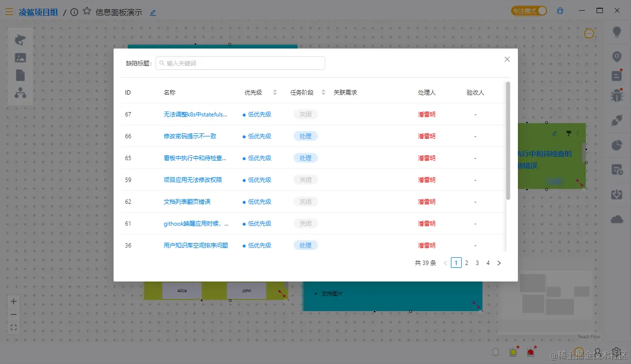Click the 验收人 column header

click(x=475, y=92)
